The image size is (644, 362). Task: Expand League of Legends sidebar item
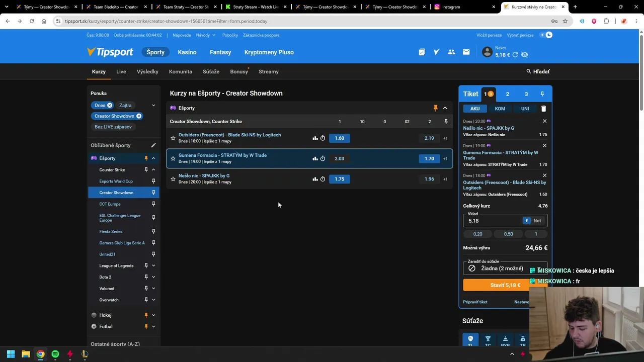click(x=153, y=265)
